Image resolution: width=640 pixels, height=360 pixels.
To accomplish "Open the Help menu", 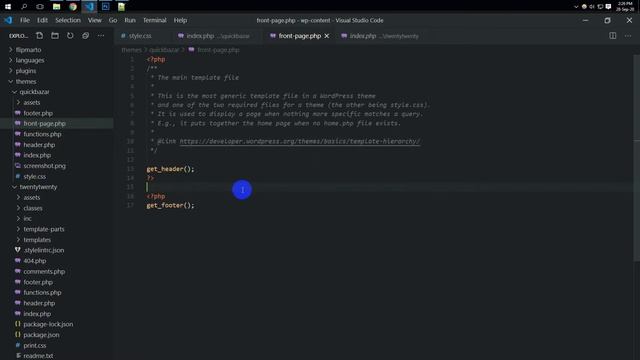I will pos(180,20).
